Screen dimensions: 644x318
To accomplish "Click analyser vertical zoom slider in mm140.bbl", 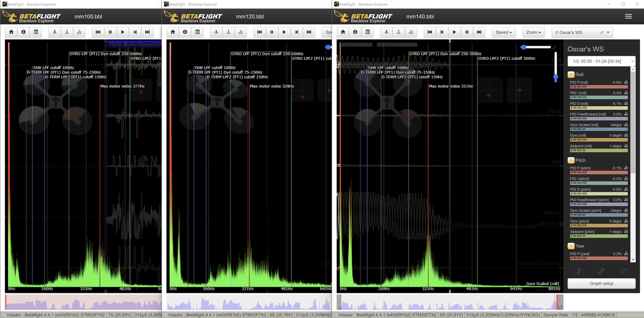I will tap(556, 67).
